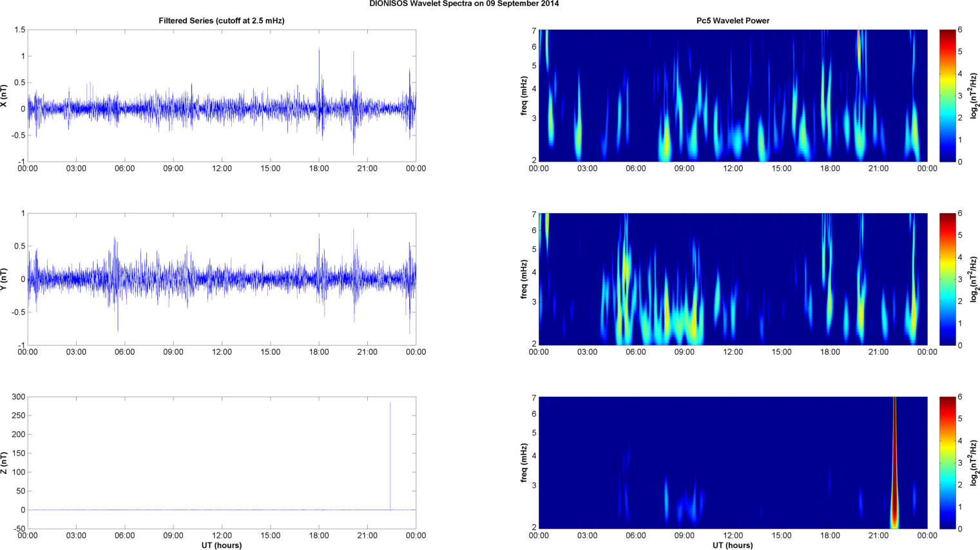Click 'UT (hours)' label under the Z spectrogram
The image size is (980, 550).
click(733, 545)
